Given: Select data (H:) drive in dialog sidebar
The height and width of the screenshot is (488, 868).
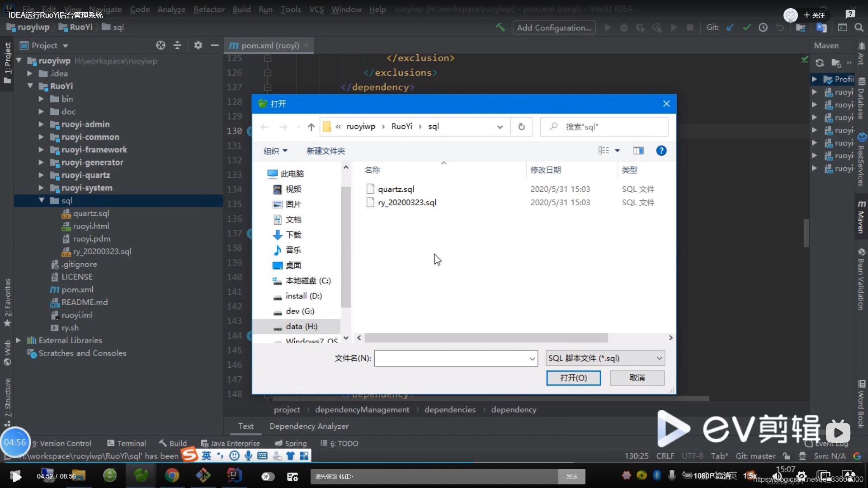Looking at the screenshot, I should (x=296, y=327).
